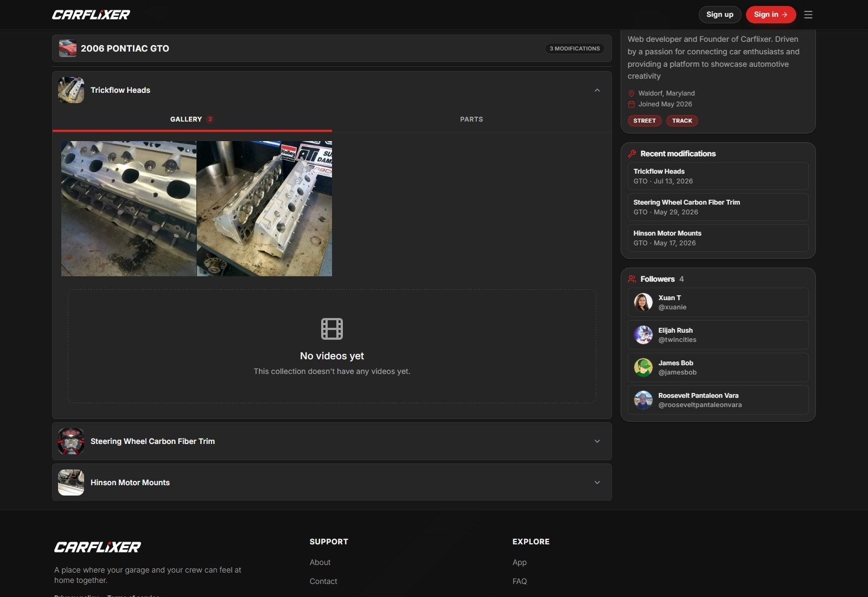Click the red Sign in button

[771, 15]
